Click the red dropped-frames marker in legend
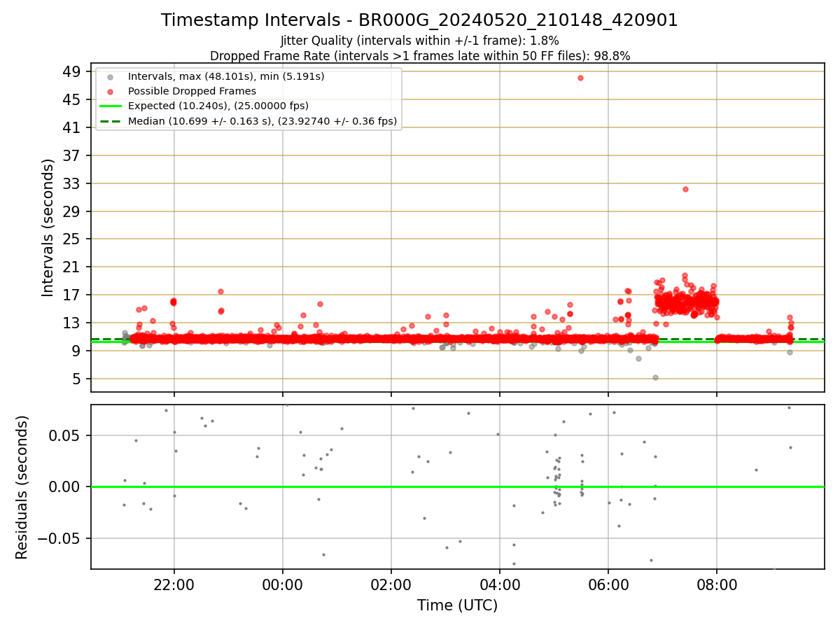 (x=111, y=91)
